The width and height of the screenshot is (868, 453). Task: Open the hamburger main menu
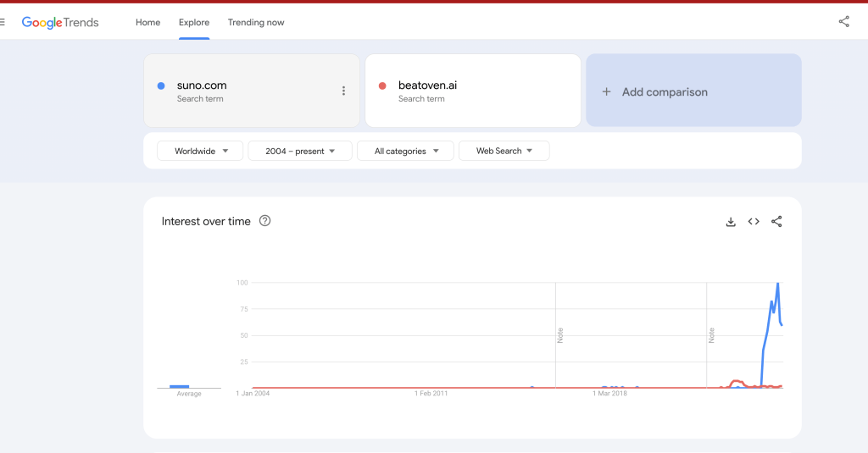[2, 22]
